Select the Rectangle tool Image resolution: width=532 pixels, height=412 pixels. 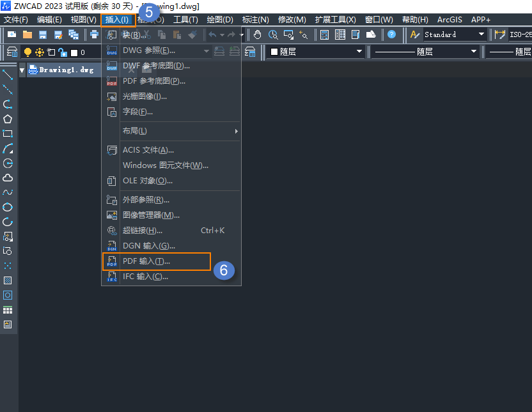8,134
